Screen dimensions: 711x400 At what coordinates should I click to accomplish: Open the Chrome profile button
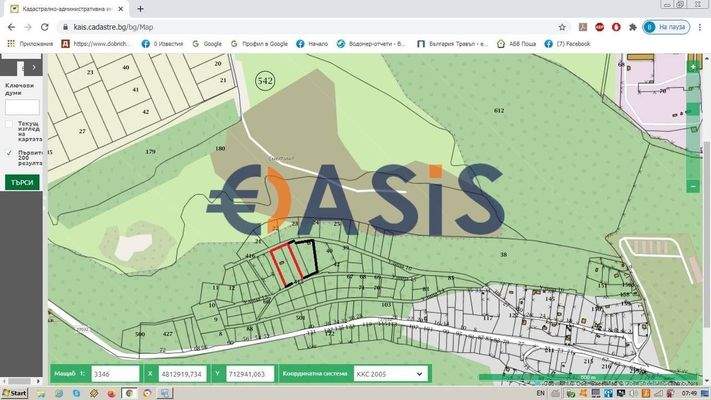664,27
